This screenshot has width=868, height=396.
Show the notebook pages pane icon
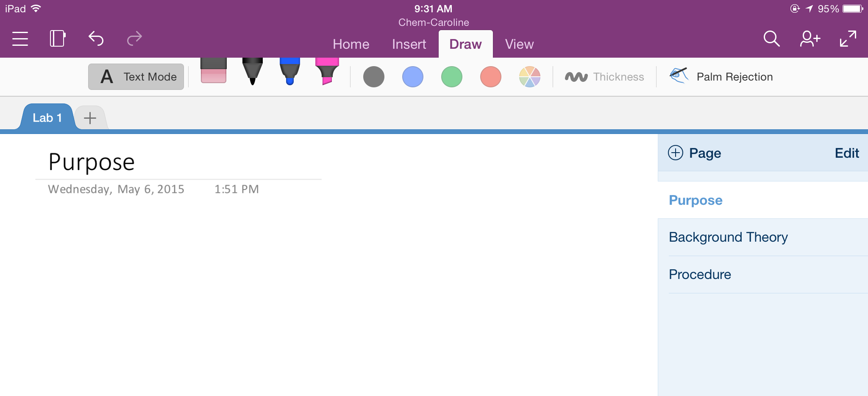(x=58, y=39)
